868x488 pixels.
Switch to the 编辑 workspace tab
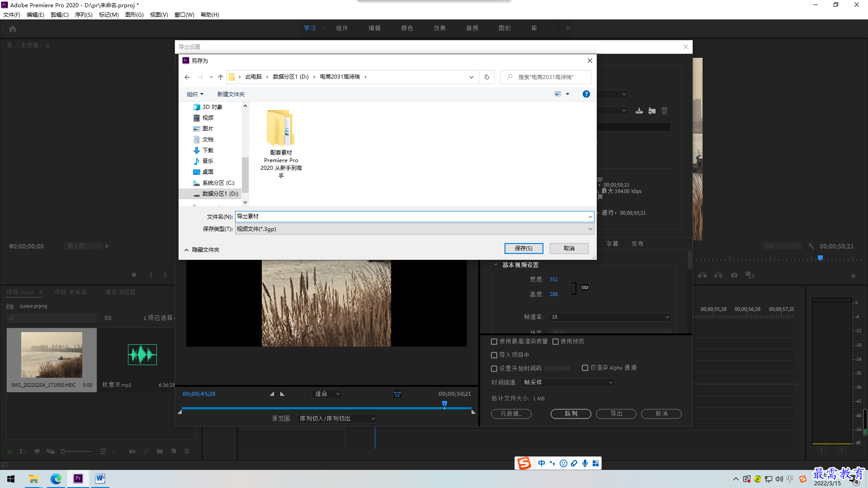[x=374, y=28]
